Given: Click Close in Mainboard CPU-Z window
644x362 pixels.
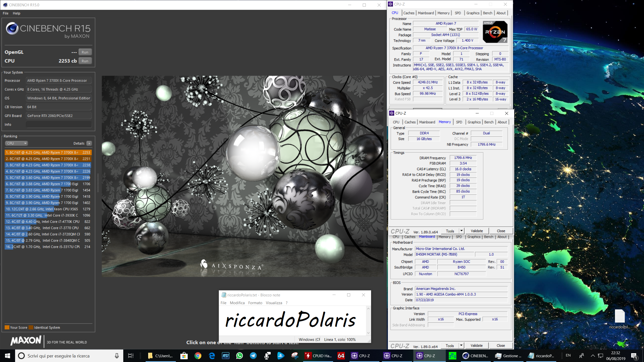Looking at the screenshot, I should [x=501, y=346].
